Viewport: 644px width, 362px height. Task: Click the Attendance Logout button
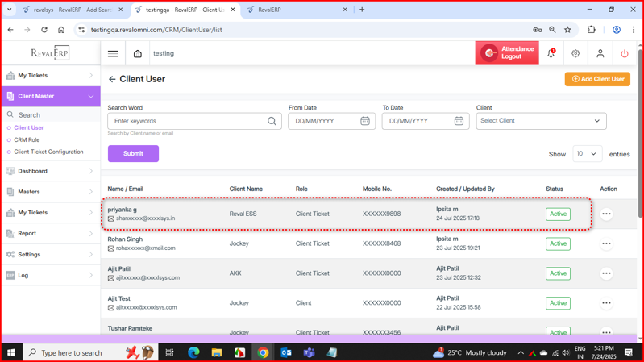(507, 53)
